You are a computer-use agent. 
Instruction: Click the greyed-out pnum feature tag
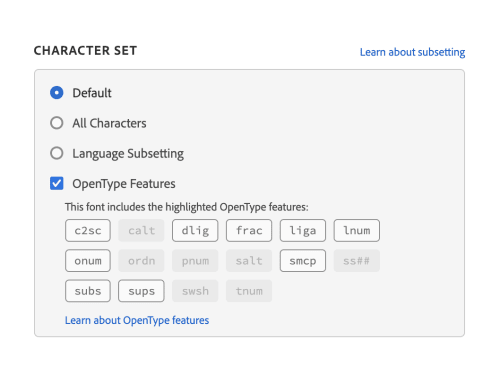(195, 261)
